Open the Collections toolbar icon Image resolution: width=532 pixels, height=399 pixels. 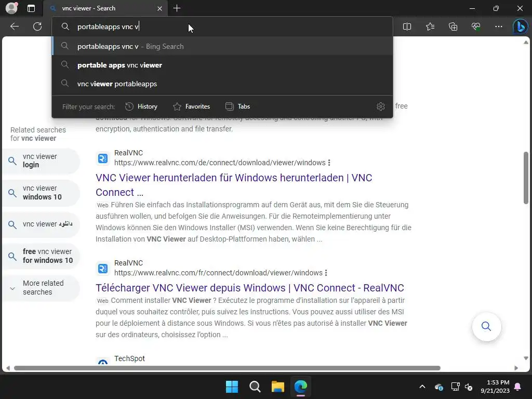453,26
